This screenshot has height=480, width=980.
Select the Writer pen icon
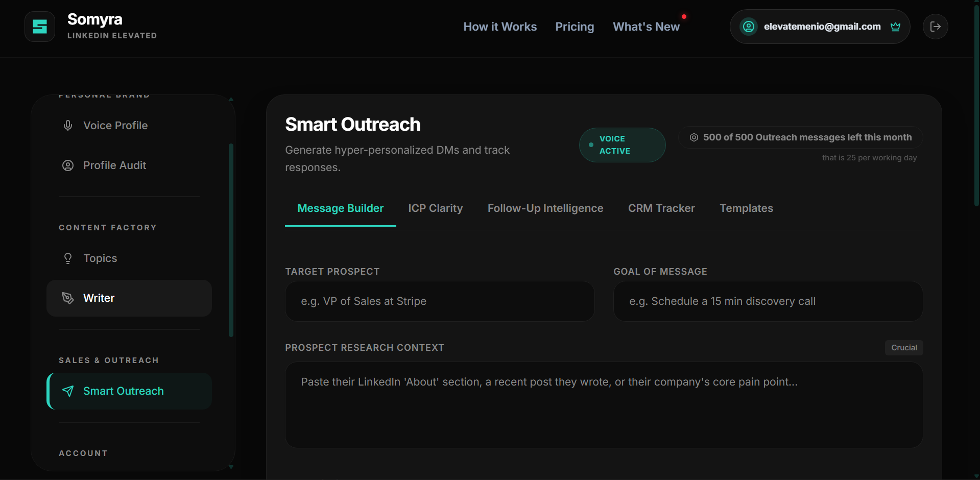(68, 298)
